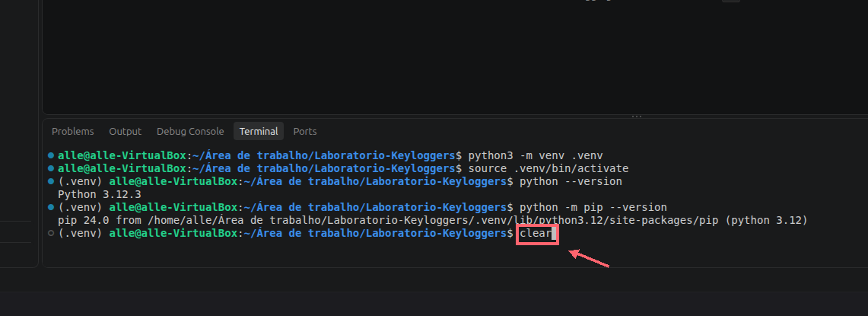The image size is (868, 316).
Task: Switch to the Output tab
Action: [125, 132]
